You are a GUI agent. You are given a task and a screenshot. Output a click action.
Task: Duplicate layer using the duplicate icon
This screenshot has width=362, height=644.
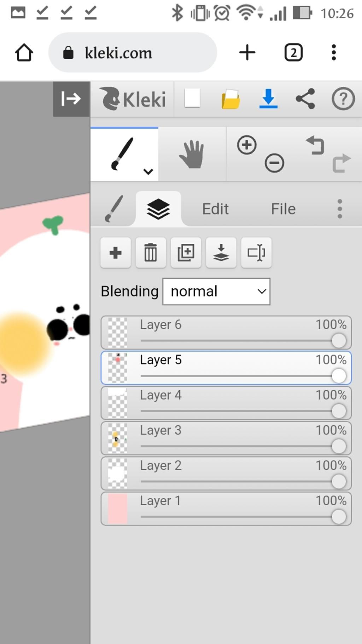[x=186, y=253]
